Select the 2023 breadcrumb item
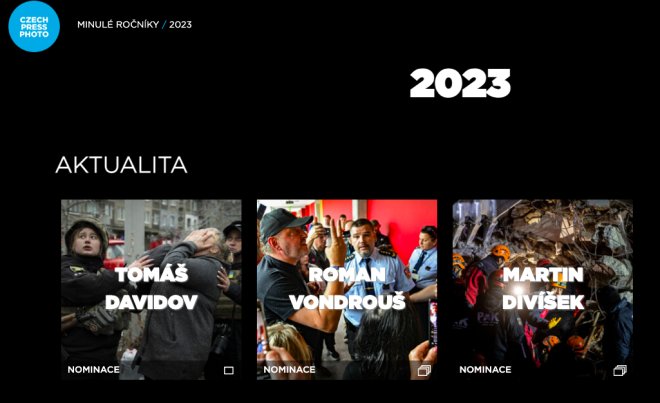 180,24
